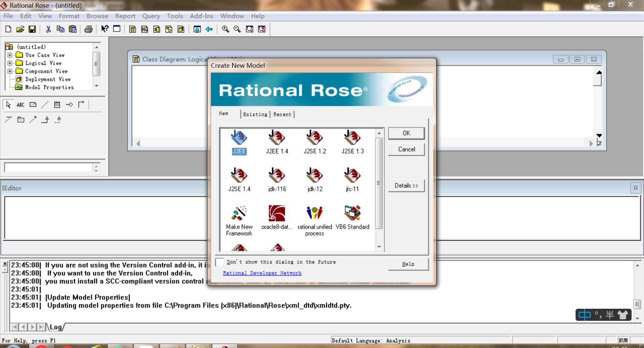Click the back arrow toolbar icon
The width and height of the screenshot is (644, 348).
[209, 29]
